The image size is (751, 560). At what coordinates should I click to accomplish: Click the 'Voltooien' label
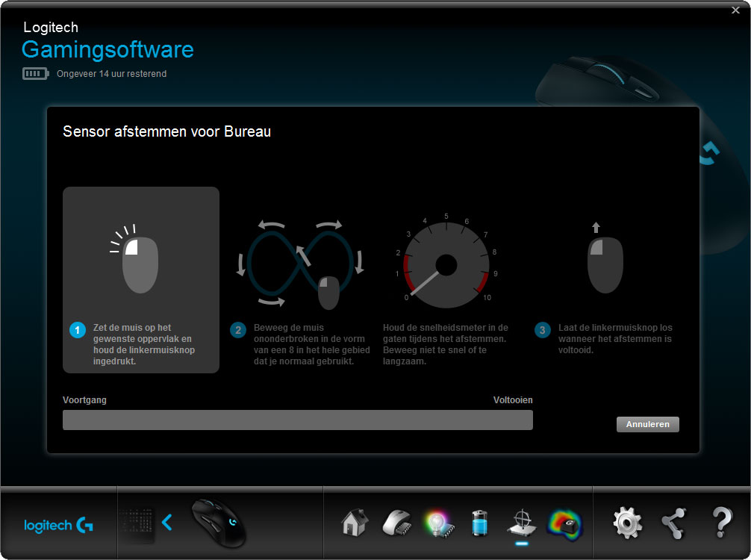[x=512, y=400]
